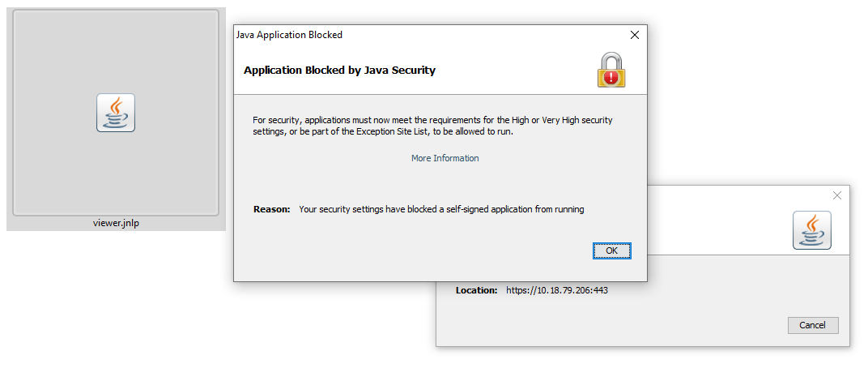Click the Application Blocked by Java Security heading
Viewport: 868px width, 381px height.
pos(339,71)
